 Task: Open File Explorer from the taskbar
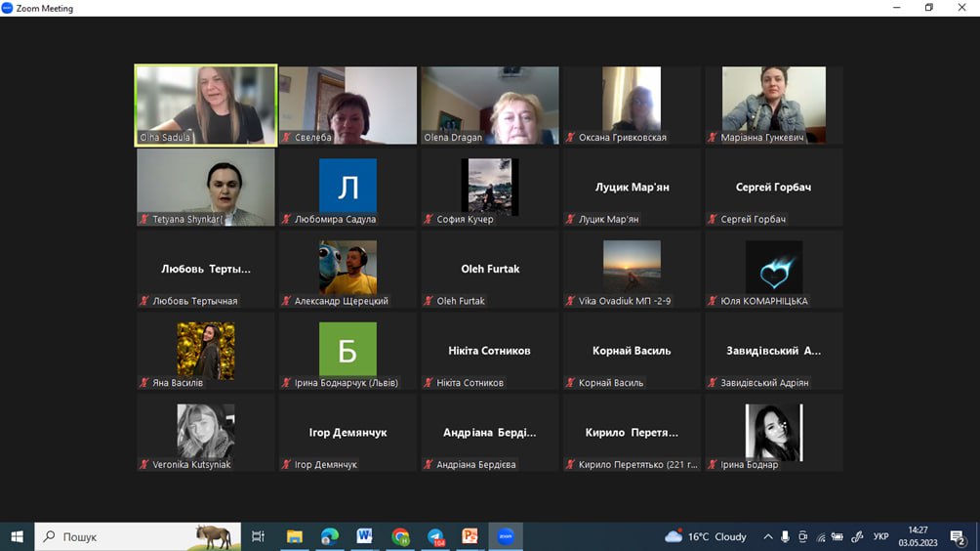pyautogui.click(x=294, y=536)
